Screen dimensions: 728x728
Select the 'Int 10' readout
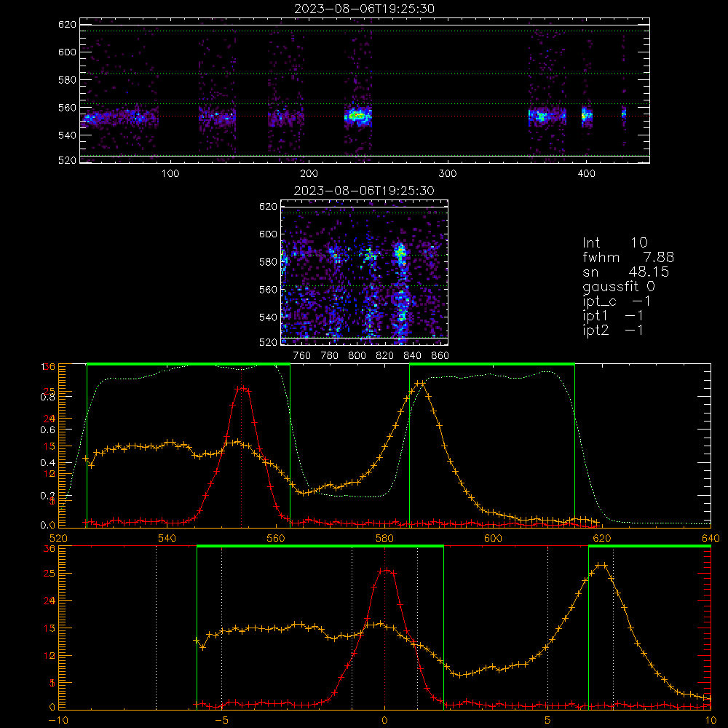tap(614, 243)
